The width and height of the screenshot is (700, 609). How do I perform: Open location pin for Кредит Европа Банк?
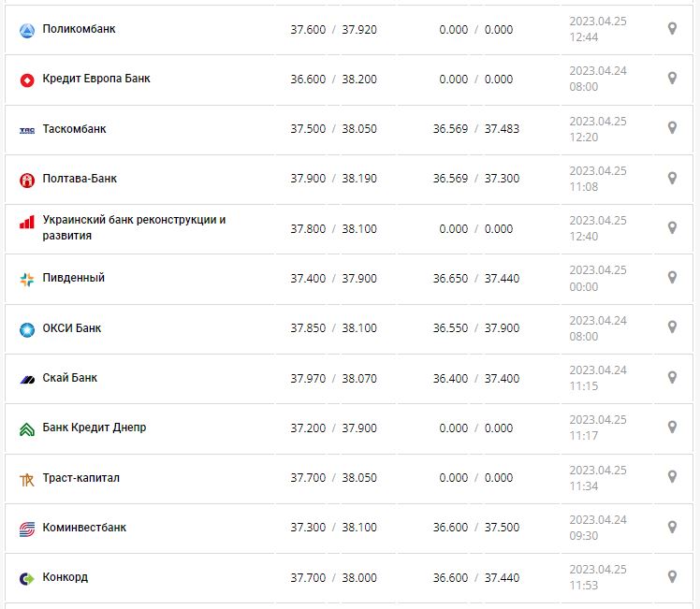672,79
